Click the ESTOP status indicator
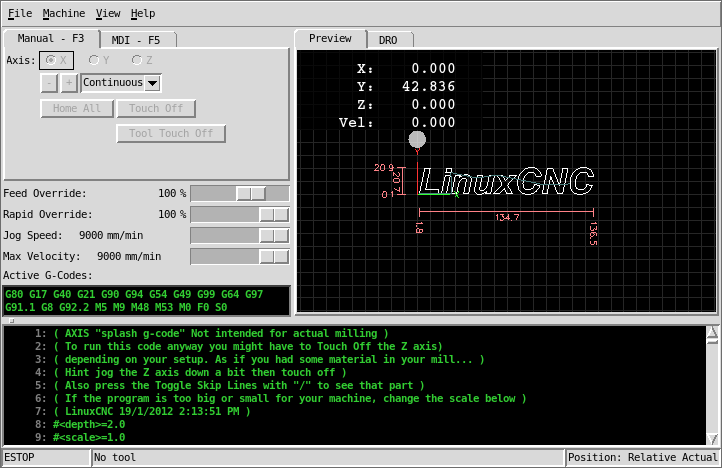This screenshot has height=468, width=722. (46, 457)
